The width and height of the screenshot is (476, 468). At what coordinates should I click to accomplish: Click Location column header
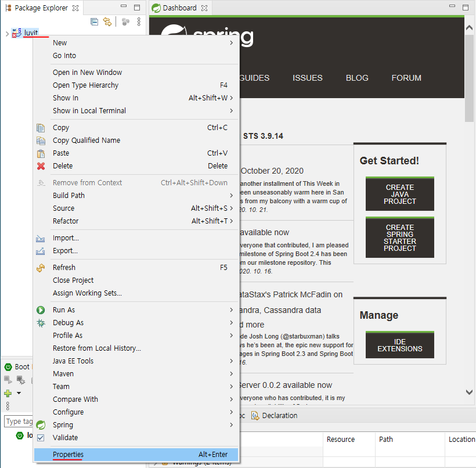click(461, 440)
